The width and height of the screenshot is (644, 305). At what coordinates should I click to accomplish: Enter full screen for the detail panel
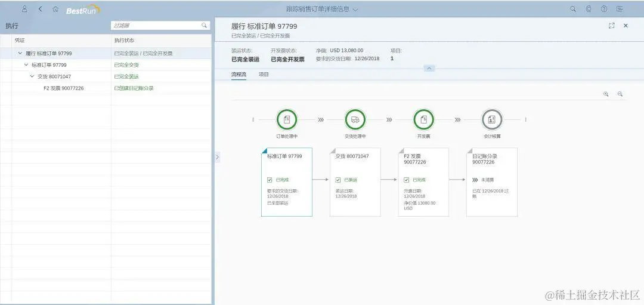click(x=612, y=26)
